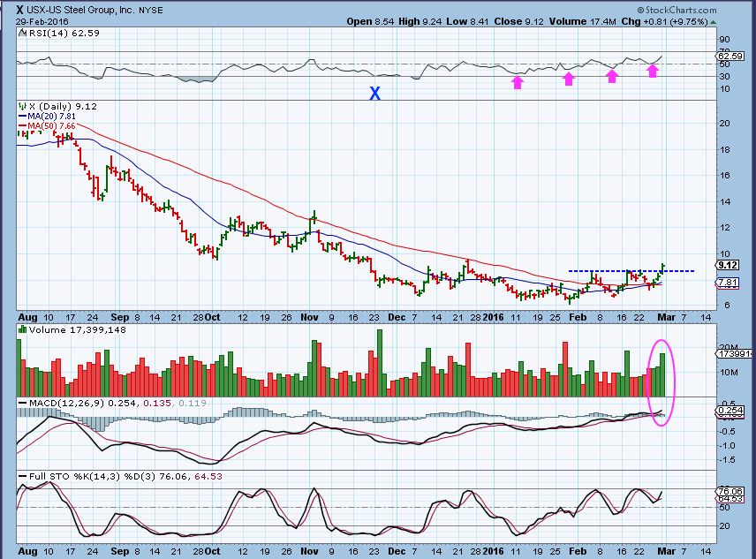The image size is (756, 559).
Task: Click the 0.254 MACD axis tag
Action: click(730, 411)
